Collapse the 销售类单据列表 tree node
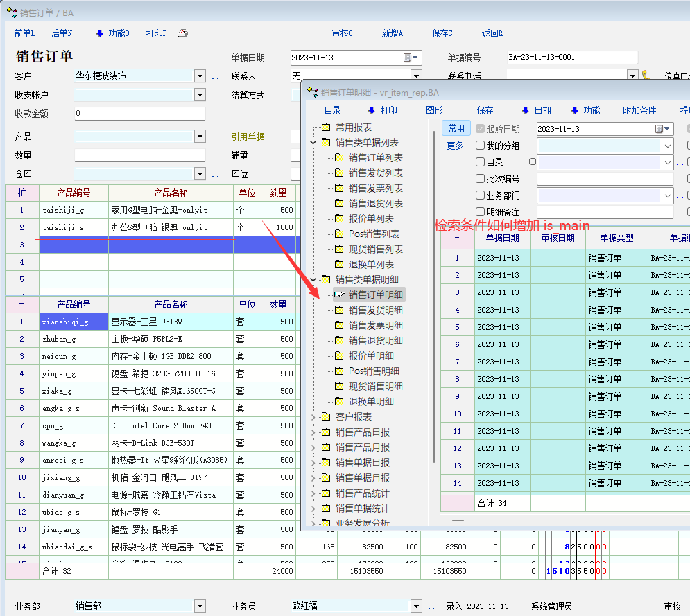Screen dimensions: 690x616 coord(313,143)
